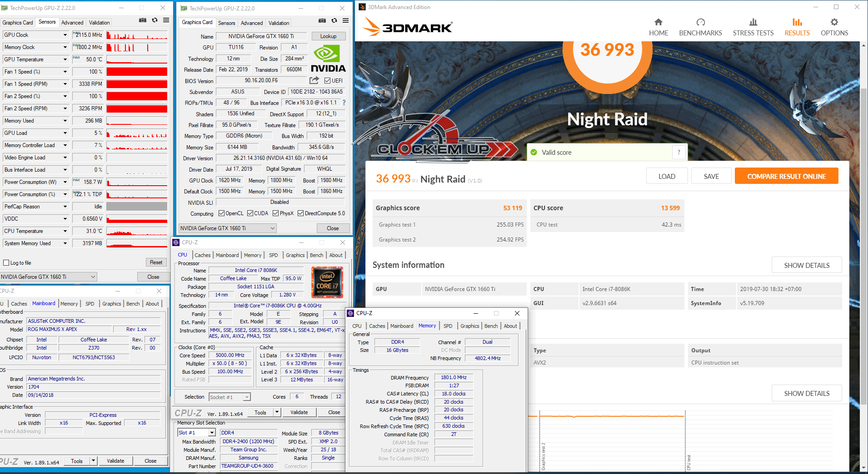The image size is (868, 474).
Task: Click Compare Result Online button
Action: [786, 176]
